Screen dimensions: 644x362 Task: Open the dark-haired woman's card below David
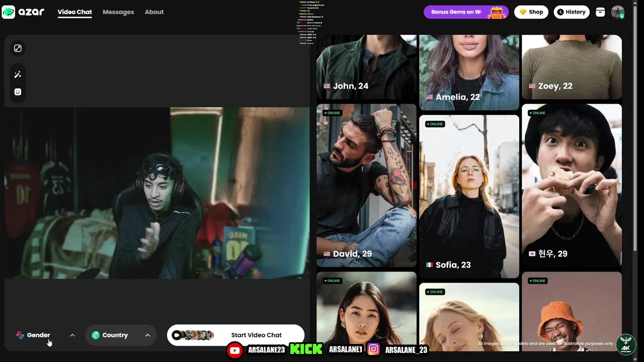[366, 312]
